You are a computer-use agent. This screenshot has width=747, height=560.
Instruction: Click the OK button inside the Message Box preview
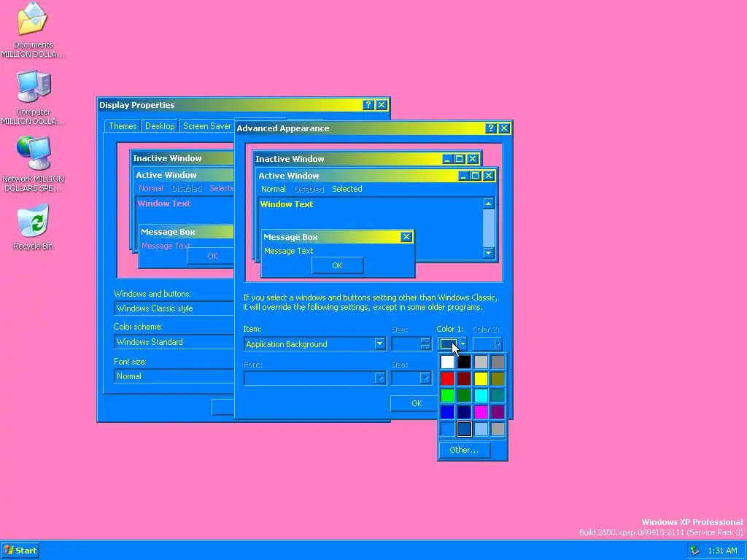point(337,265)
